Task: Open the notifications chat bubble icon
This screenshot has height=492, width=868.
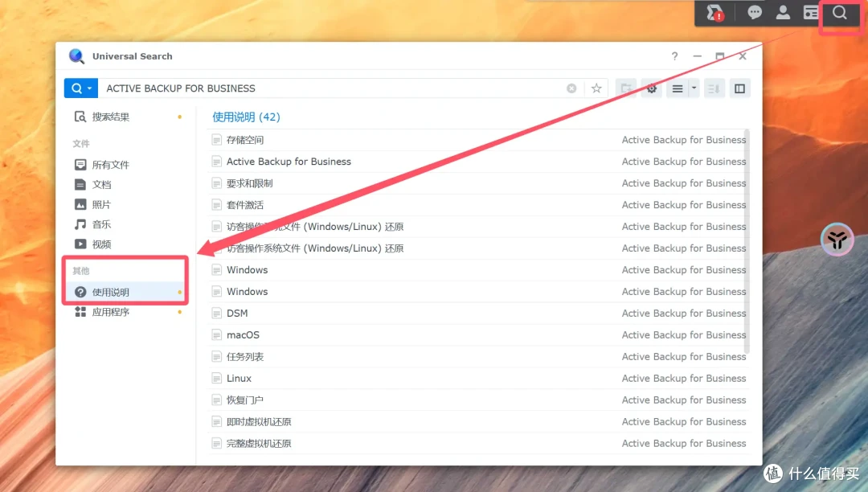Action: coord(755,13)
